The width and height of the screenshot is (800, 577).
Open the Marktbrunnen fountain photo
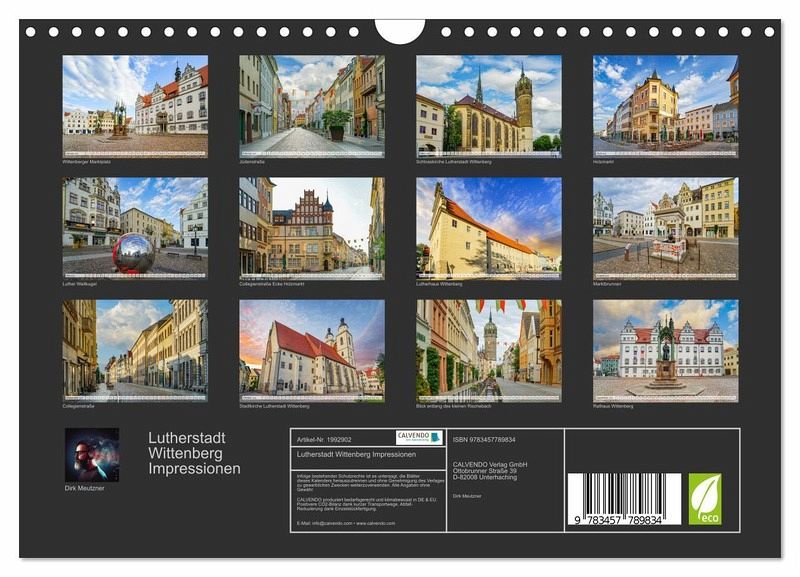[x=666, y=229]
